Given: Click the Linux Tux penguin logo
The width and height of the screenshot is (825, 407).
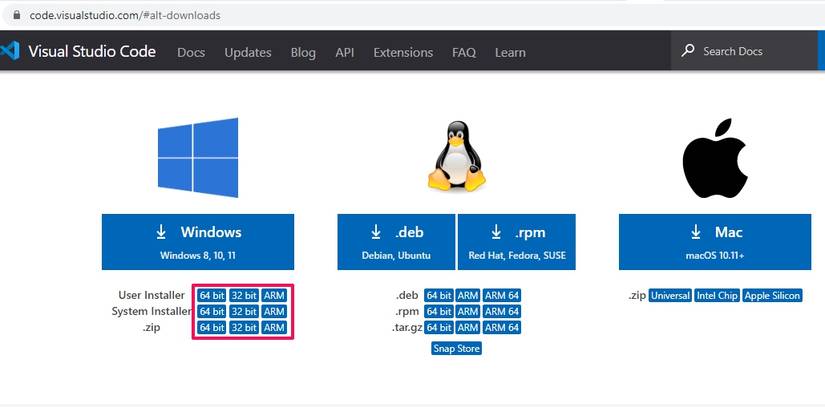Looking at the screenshot, I should pyautogui.click(x=457, y=156).
